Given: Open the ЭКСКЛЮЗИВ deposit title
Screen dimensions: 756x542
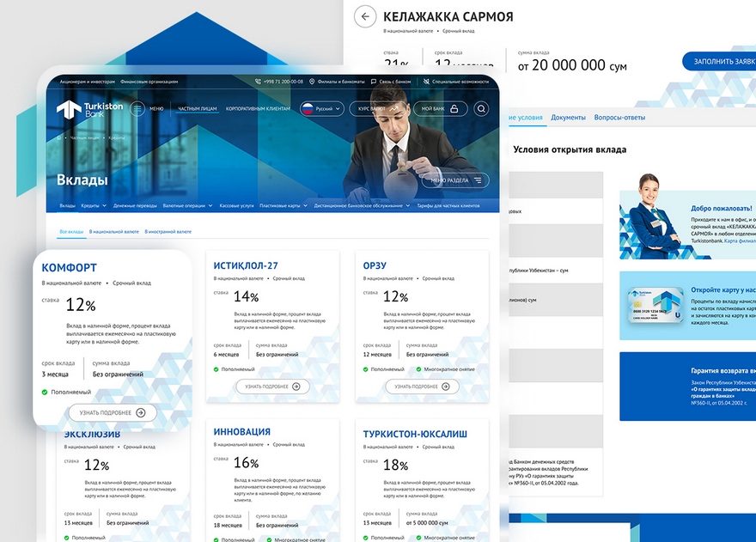Looking at the screenshot, I should (92, 435).
